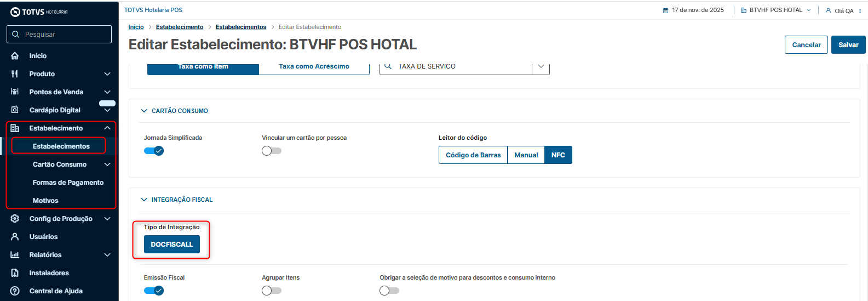Click the Cancelar button
The width and height of the screenshot is (868, 301).
coord(806,45)
